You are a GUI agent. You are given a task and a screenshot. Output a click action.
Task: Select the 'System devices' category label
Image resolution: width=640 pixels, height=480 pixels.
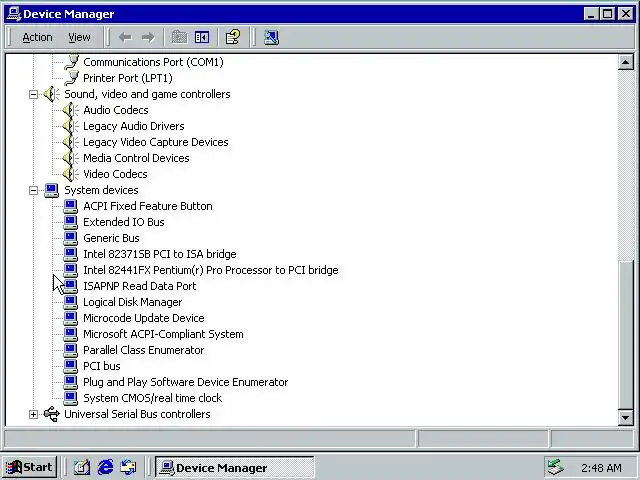tap(101, 190)
